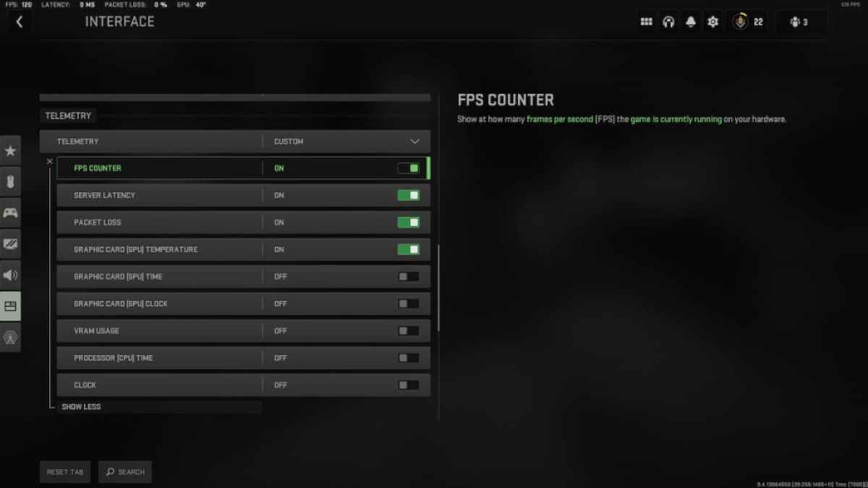Open the keyboard and mouse settings tab
The height and width of the screenshot is (488, 868).
(x=10, y=181)
